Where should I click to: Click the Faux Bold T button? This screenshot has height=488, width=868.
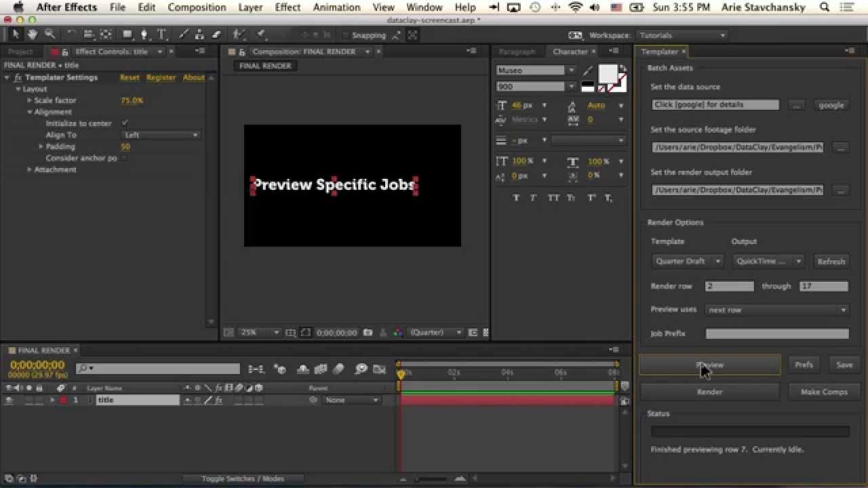[x=516, y=198]
